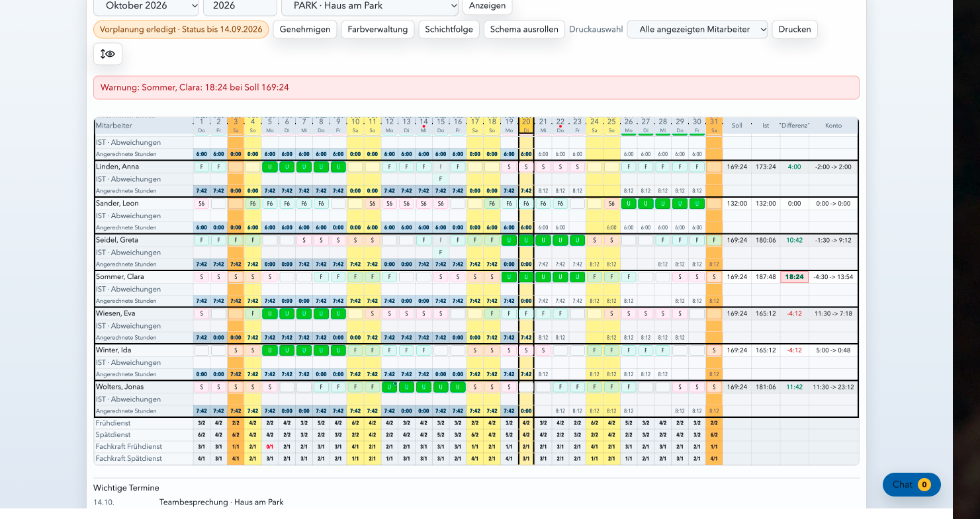The image size is (980, 519).
Task: Select Sander, Leon's S6 shift on day 1
Action: coord(201,204)
